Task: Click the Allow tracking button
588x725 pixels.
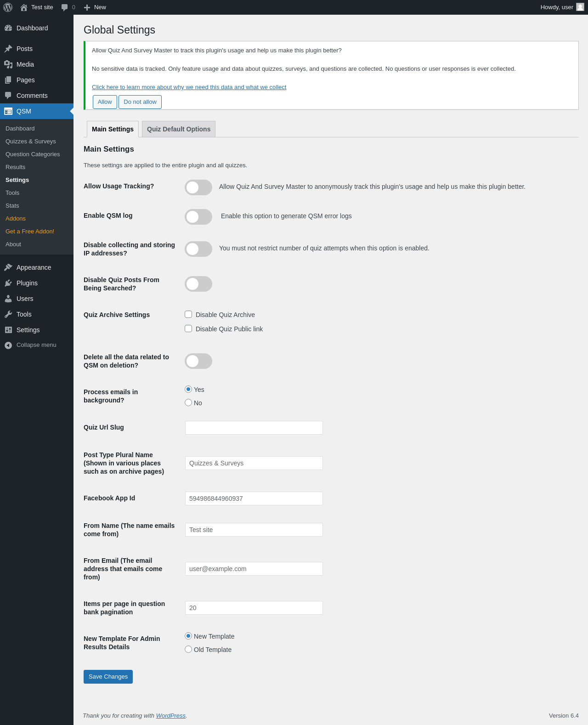Action: point(105,102)
